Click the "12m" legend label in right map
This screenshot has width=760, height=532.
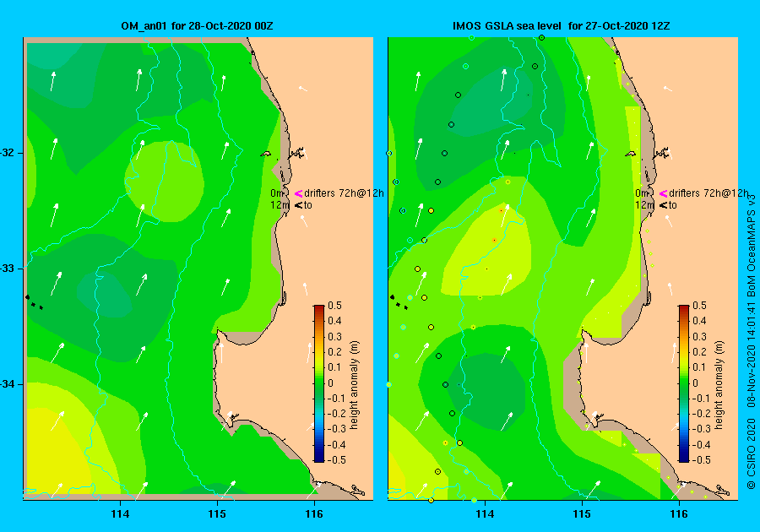tap(644, 205)
